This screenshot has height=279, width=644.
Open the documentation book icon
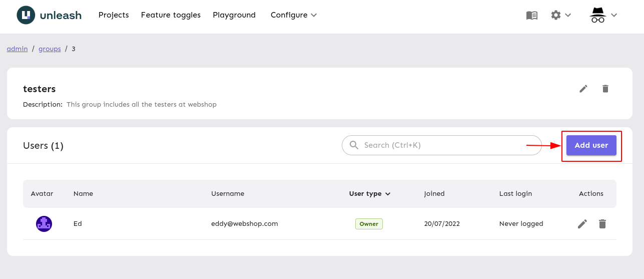point(532,16)
